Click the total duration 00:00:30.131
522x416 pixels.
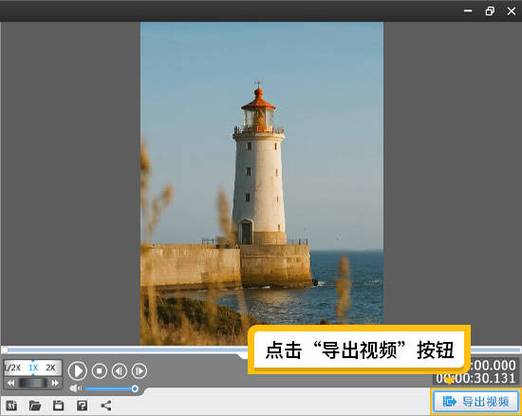pos(476,379)
